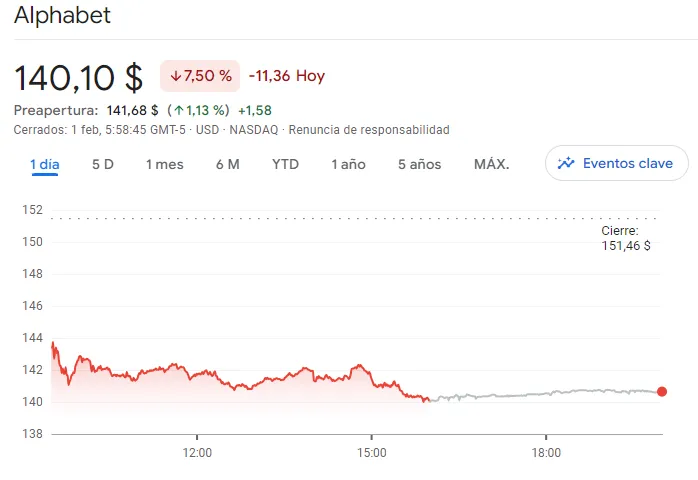
Task: Click the 18:00 time axis label
Action: click(x=546, y=453)
